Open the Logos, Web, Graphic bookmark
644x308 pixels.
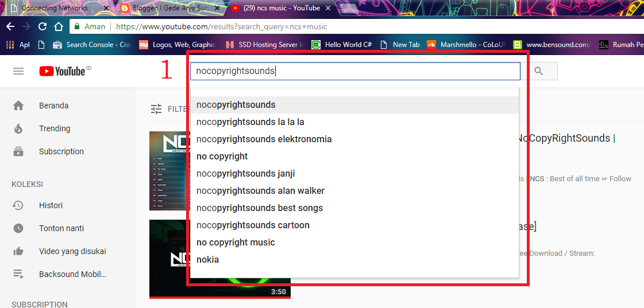click(178, 45)
